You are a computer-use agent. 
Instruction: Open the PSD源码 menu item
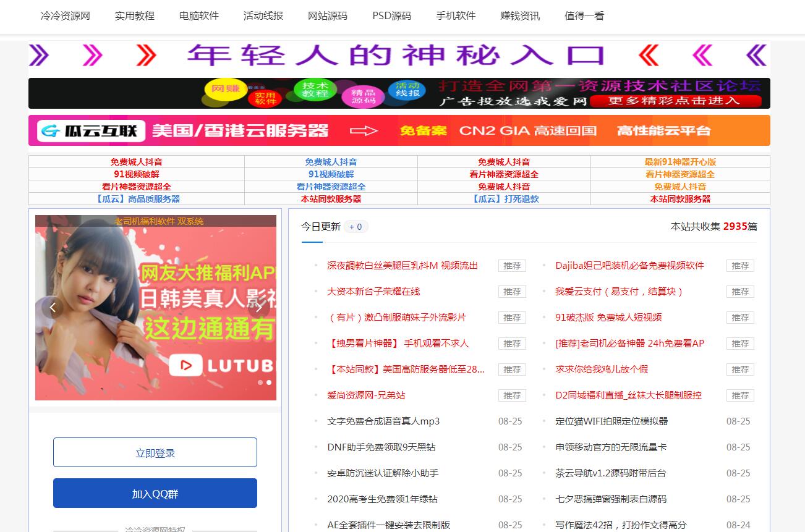pyautogui.click(x=392, y=16)
